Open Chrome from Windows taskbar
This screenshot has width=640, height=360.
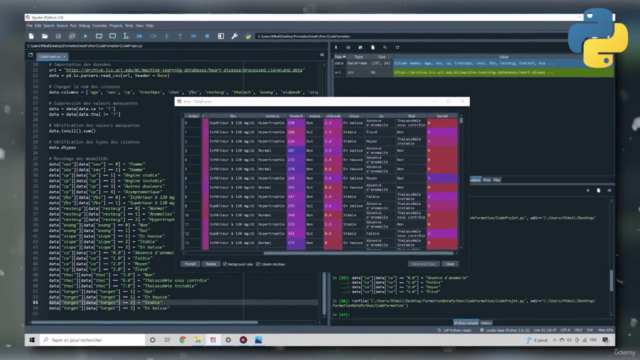tap(182, 340)
